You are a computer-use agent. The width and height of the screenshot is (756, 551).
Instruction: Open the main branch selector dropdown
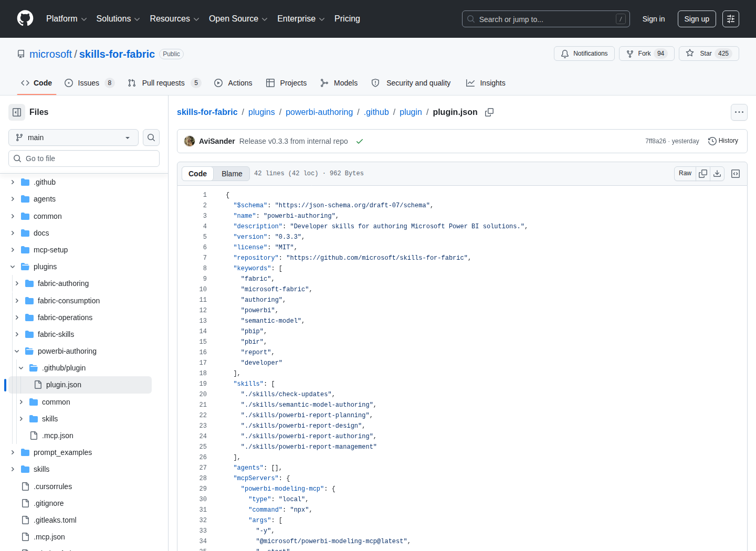tap(73, 137)
